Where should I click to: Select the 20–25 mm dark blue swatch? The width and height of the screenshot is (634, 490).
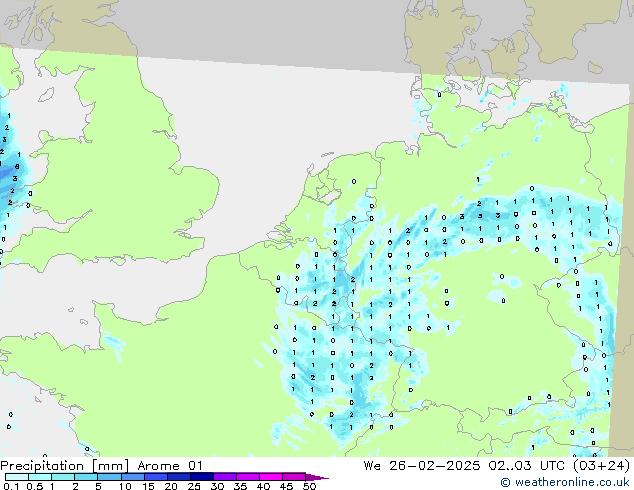click(178, 477)
